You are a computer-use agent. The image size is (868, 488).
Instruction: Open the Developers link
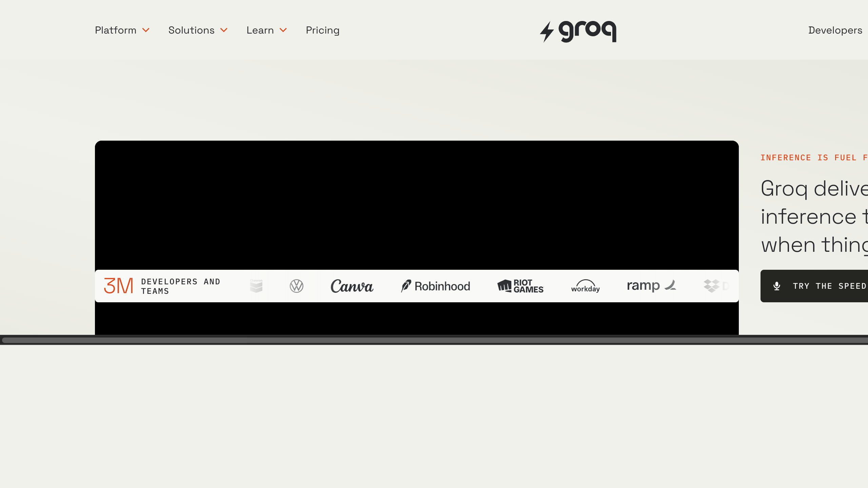pos(835,30)
